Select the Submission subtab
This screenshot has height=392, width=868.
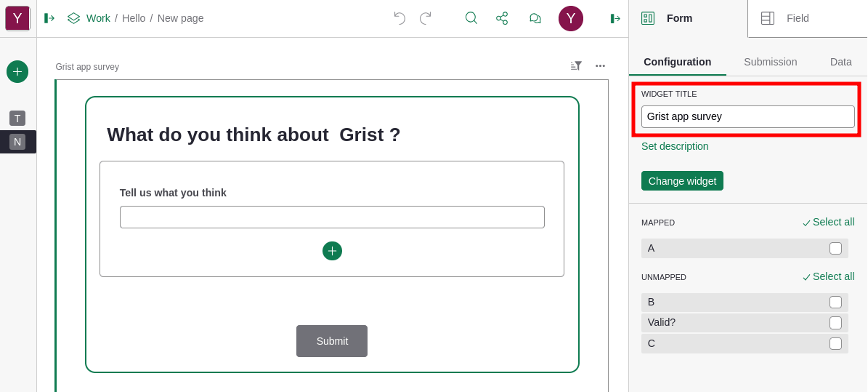(770, 62)
